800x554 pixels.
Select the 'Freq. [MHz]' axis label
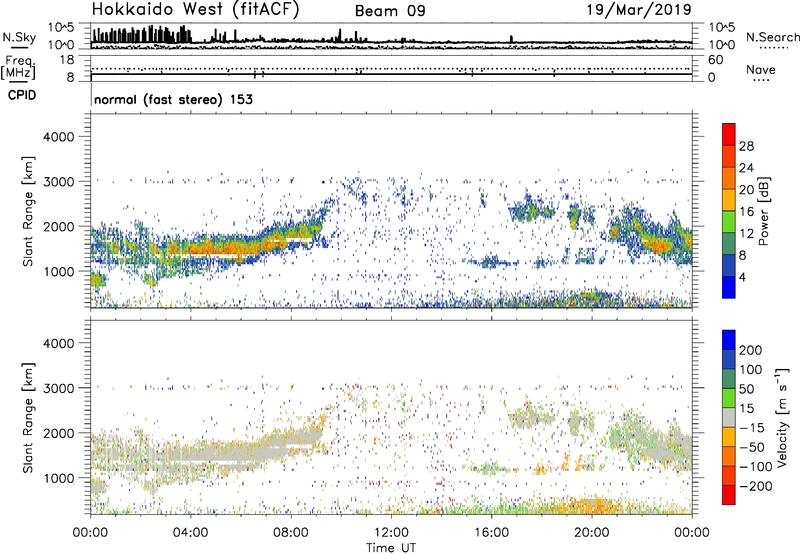point(19,68)
